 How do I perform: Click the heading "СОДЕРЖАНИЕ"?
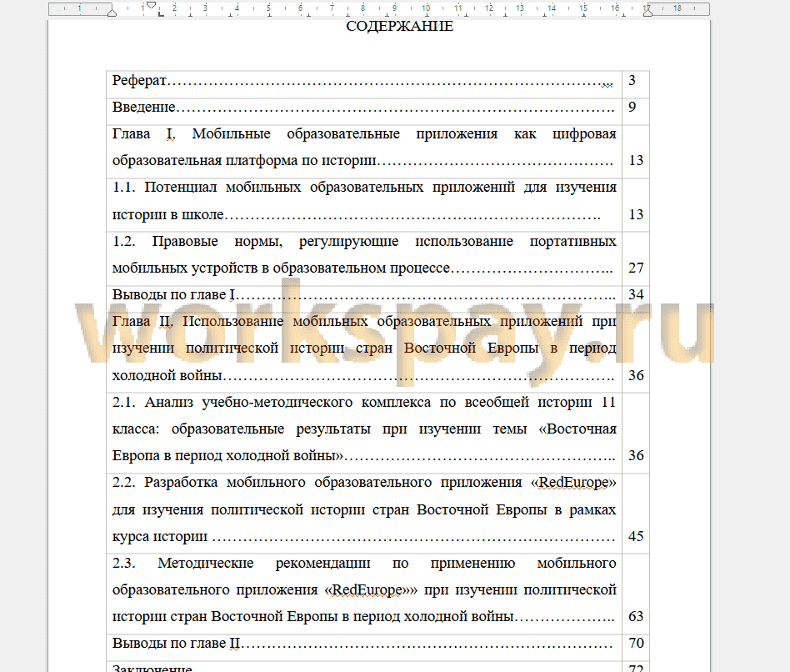point(399,26)
